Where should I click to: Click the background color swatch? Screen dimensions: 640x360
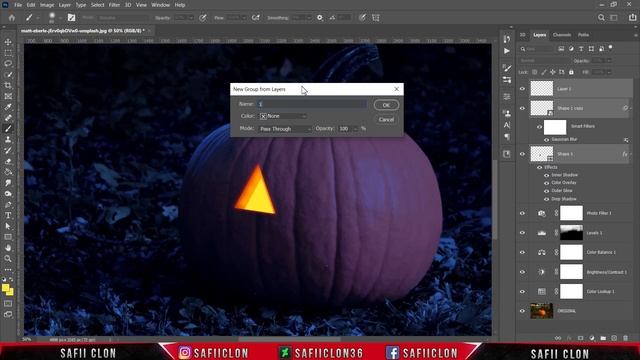pos(10,292)
